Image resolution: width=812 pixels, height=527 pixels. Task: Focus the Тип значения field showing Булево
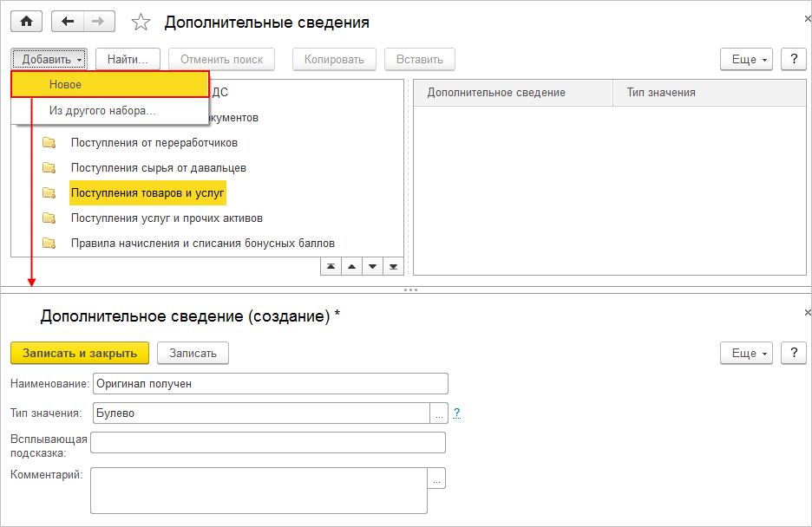tap(261, 413)
